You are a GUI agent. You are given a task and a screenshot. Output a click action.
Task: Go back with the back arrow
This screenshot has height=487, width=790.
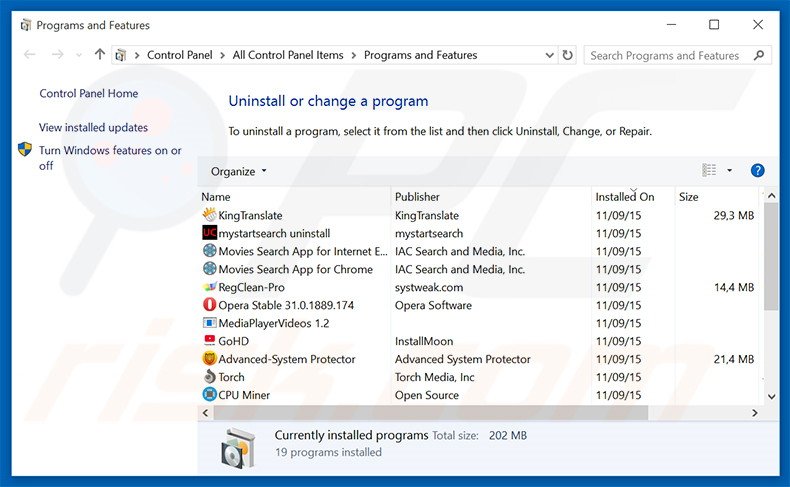[30, 54]
